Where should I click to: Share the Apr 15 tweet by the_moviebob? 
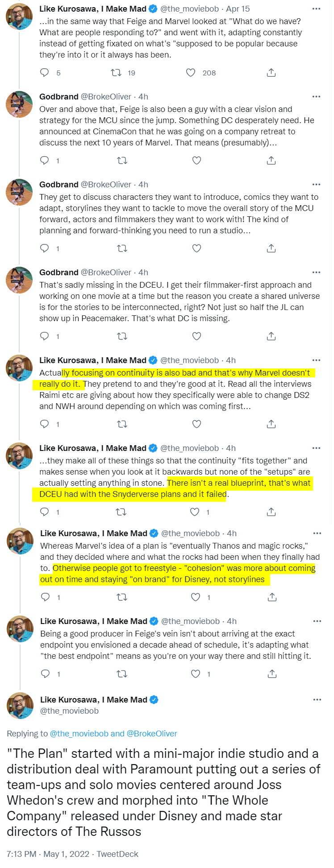(x=271, y=73)
